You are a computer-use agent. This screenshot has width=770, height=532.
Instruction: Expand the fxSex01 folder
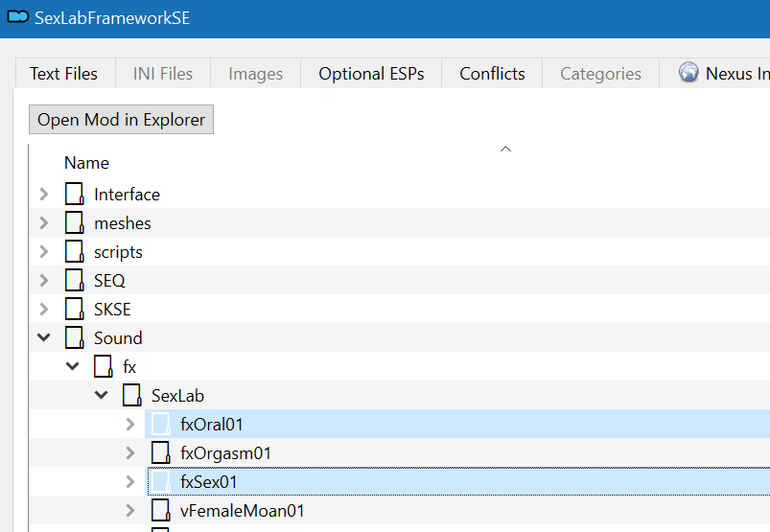pos(130,481)
